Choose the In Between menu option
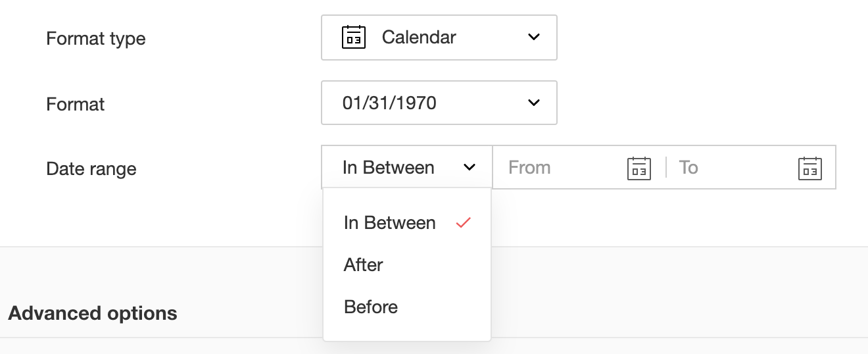868x354 pixels. pos(389,223)
